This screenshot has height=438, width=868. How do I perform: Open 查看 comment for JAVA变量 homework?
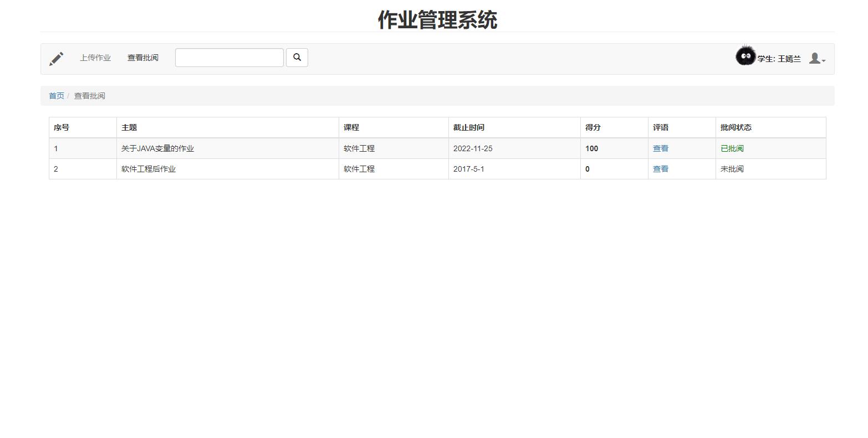(661, 148)
